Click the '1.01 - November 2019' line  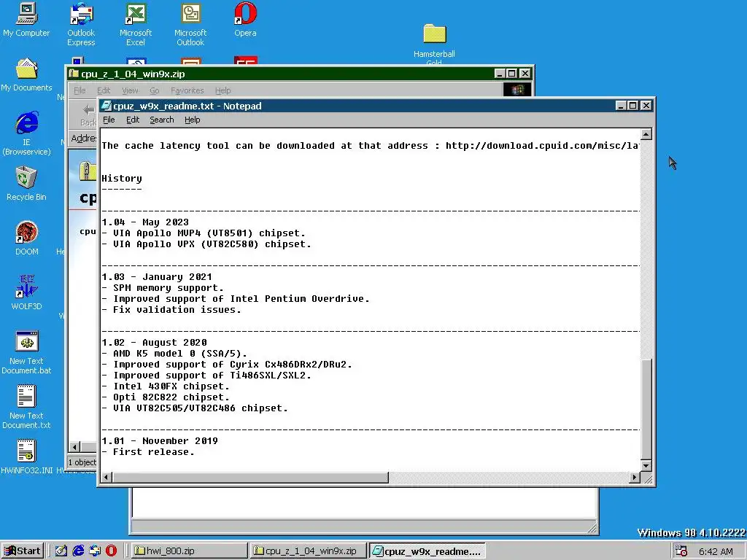pos(160,441)
